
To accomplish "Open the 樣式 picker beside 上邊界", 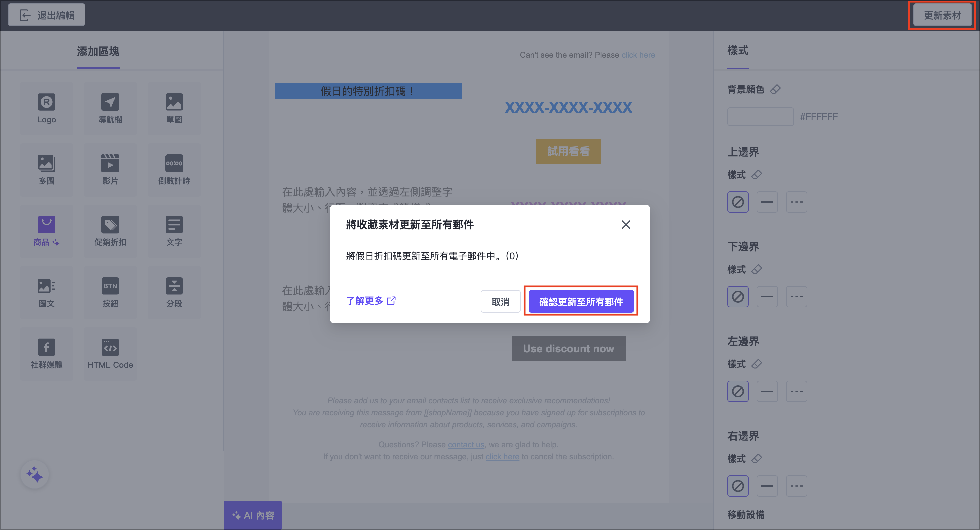I will pos(757,175).
